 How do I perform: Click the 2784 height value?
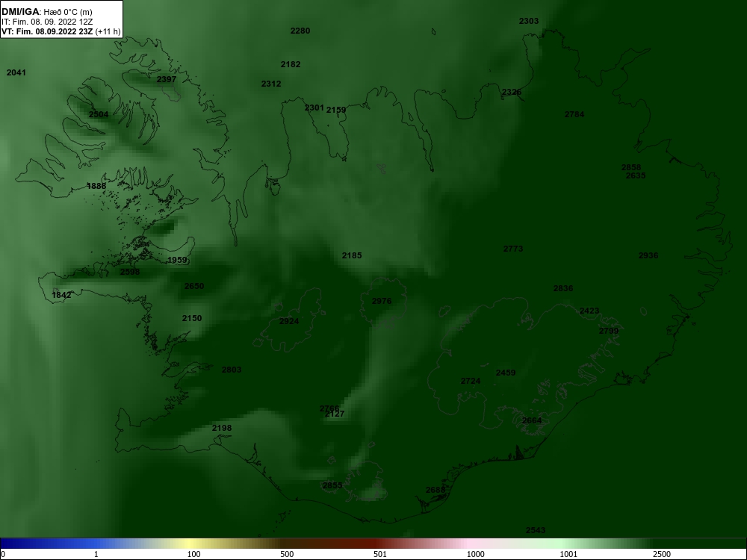(574, 114)
